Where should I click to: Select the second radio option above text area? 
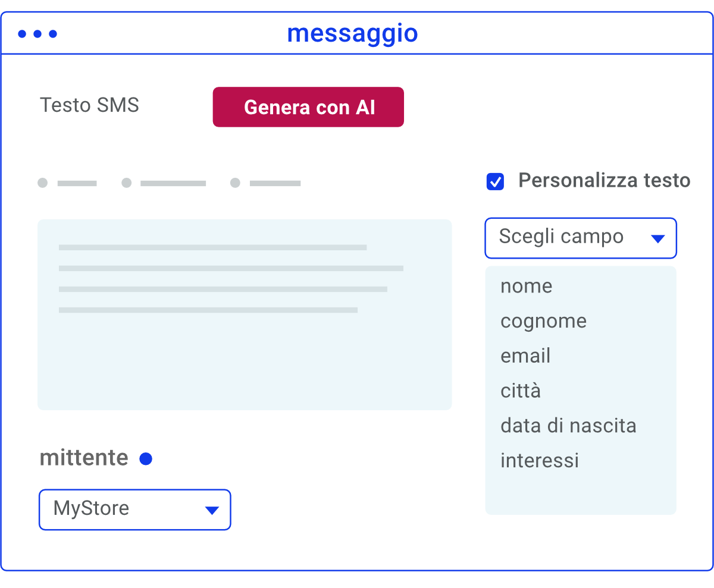click(127, 183)
